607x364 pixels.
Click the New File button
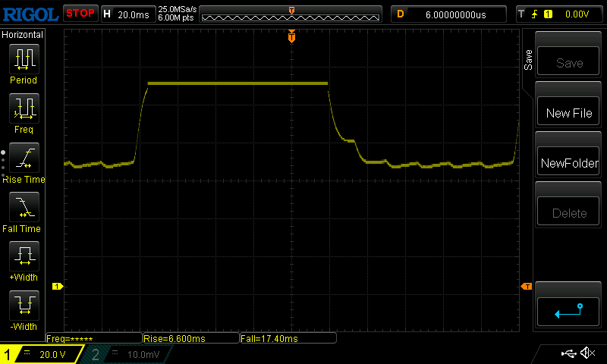569,113
